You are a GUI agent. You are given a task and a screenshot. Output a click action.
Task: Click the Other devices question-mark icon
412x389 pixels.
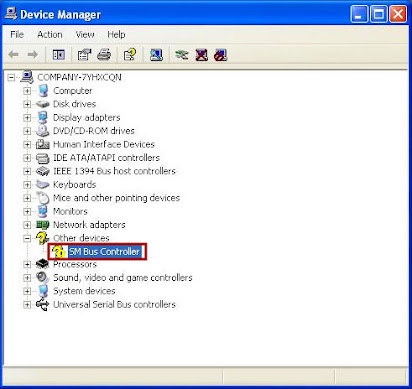click(42, 238)
